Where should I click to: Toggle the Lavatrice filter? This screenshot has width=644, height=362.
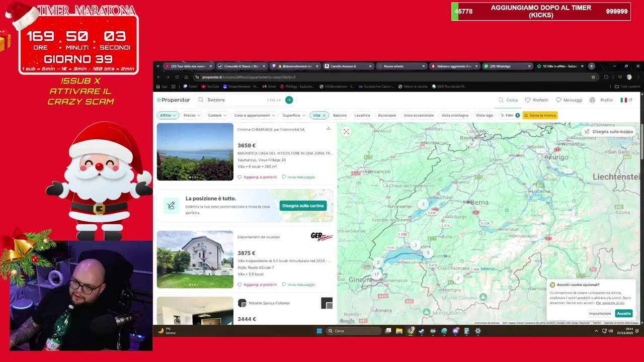362,115
